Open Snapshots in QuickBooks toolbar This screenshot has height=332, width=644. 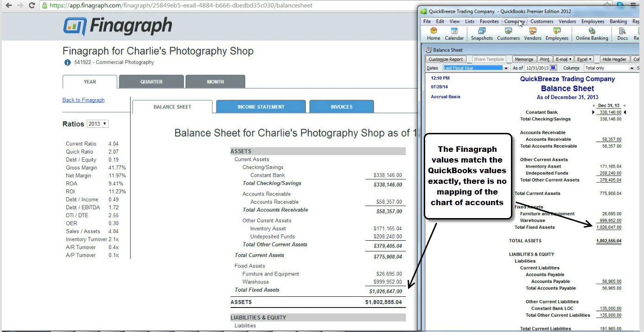pyautogui.click(x=482, y=34)
